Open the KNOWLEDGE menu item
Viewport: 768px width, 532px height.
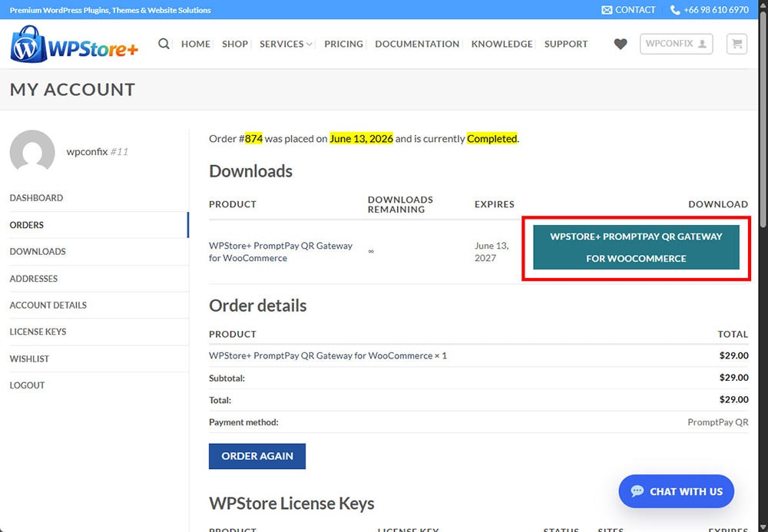(x=502, y=44)
